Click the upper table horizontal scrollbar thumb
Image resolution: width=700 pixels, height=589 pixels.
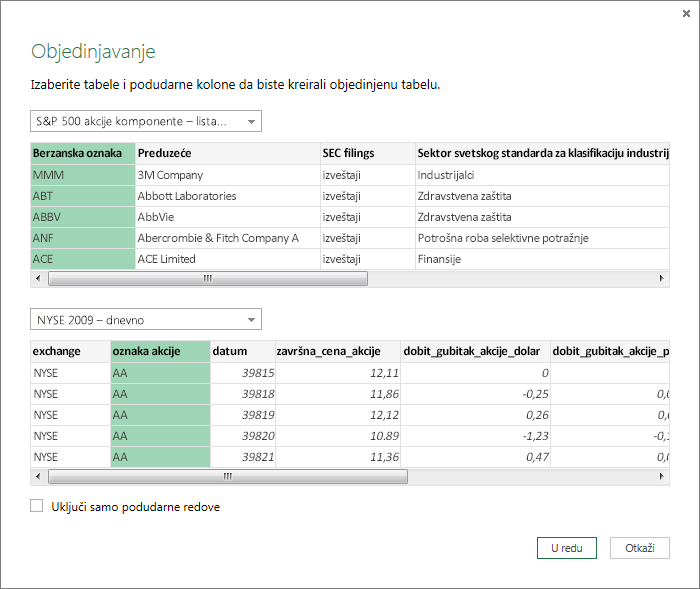[208, 279]
